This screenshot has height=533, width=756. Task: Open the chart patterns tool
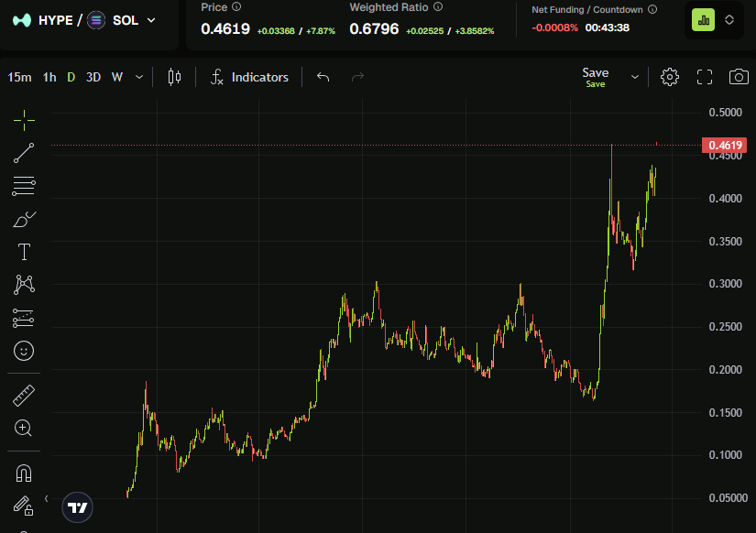point(24,284)
